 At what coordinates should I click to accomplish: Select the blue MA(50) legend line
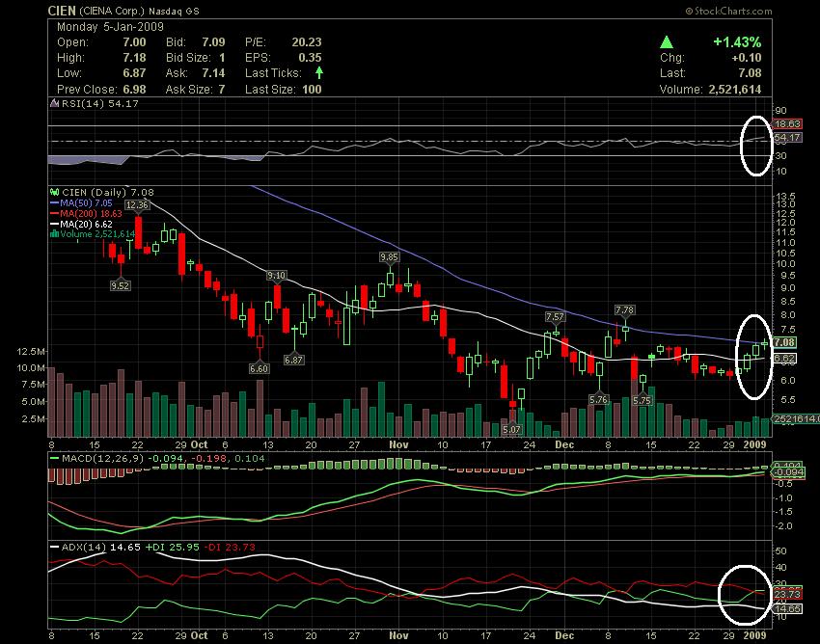(54, 203)
